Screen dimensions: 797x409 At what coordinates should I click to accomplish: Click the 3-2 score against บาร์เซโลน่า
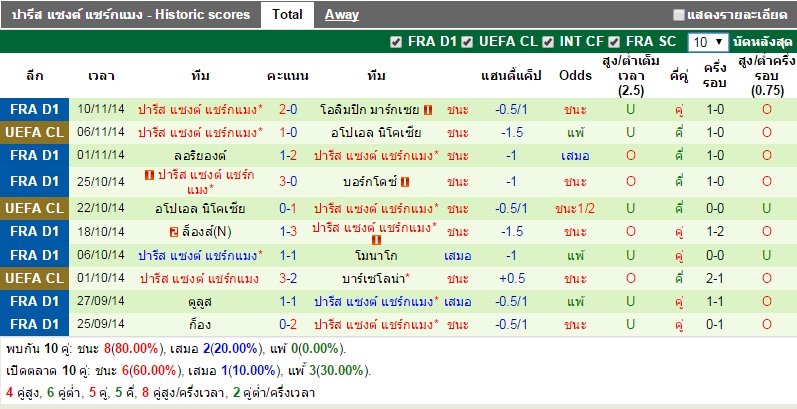click(287, 277)
